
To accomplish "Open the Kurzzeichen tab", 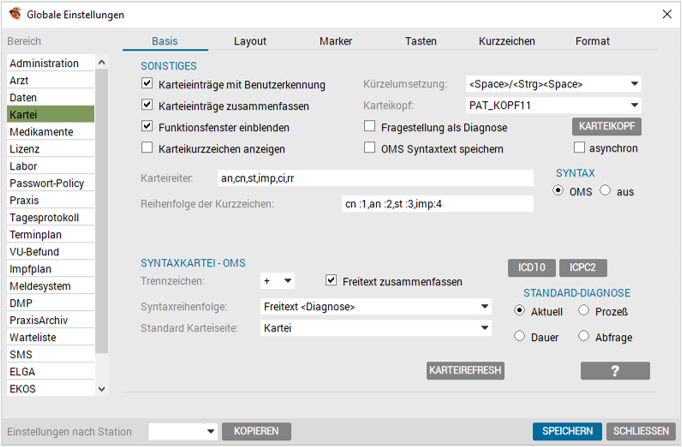I will tap(507, 41).
